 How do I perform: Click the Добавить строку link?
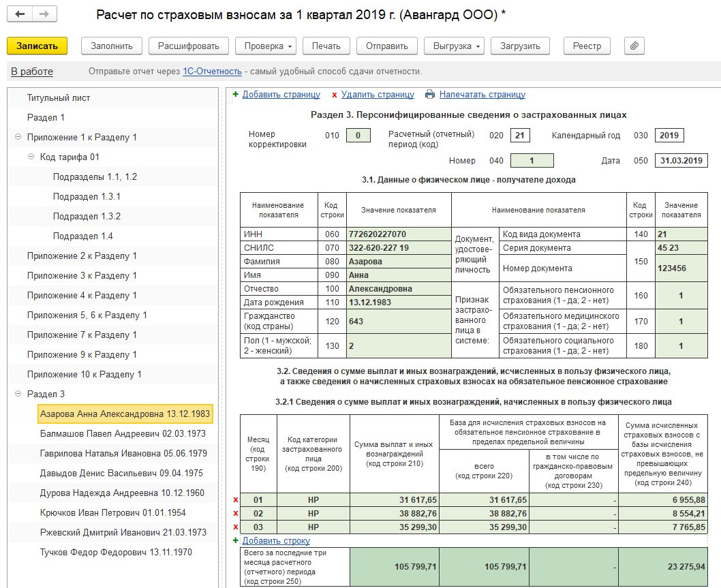click(x=276, y=541)
